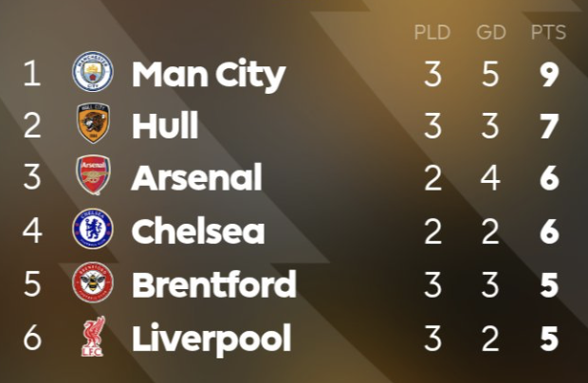Click the PTS column header
588x383 pixels.
(548, 32)
